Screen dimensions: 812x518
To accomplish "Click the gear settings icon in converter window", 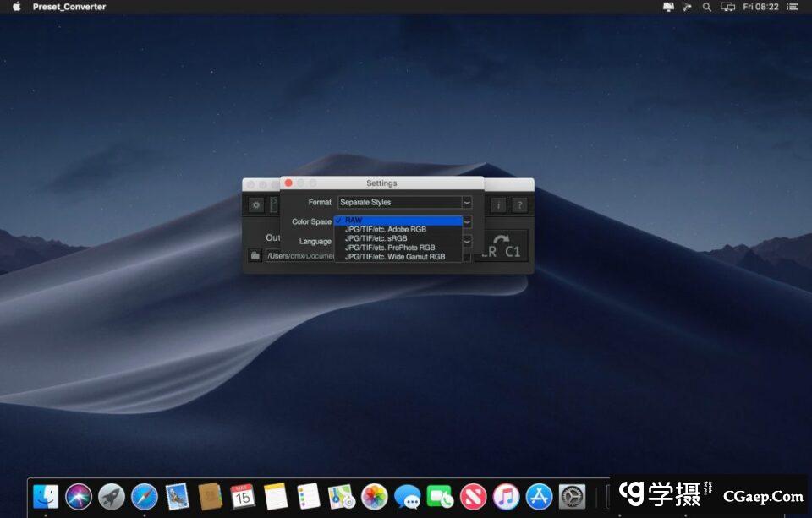I will [255, 205].
